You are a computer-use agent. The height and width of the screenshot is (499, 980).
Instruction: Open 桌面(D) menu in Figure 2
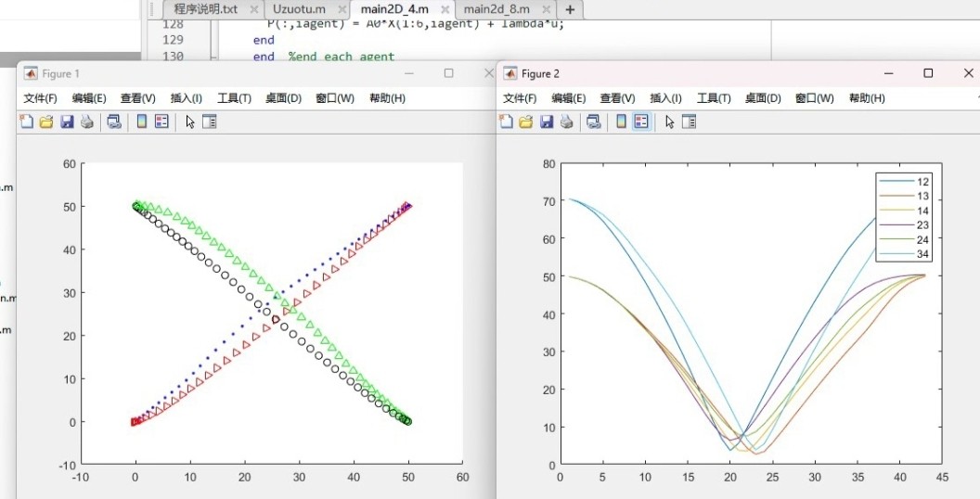point(763,98)
